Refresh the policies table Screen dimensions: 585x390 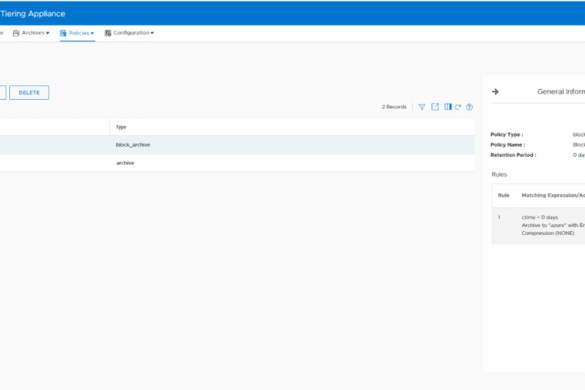458,107
